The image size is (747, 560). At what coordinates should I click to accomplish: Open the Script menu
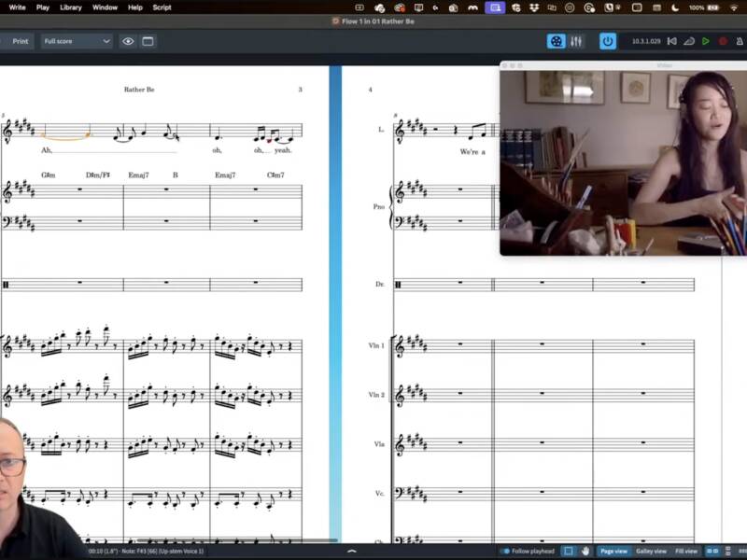162,7
